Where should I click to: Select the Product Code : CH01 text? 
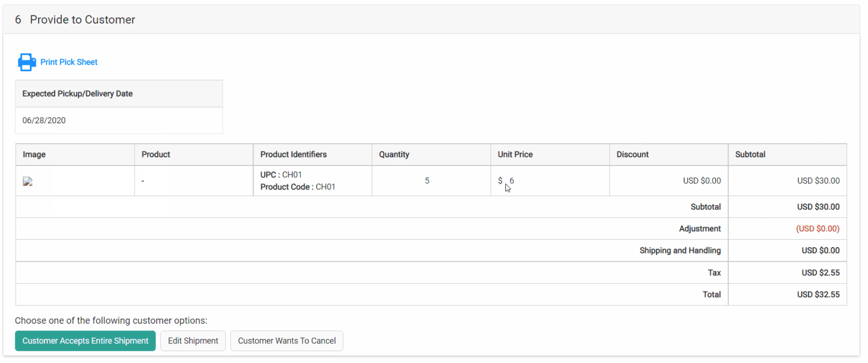click(298, 187)
